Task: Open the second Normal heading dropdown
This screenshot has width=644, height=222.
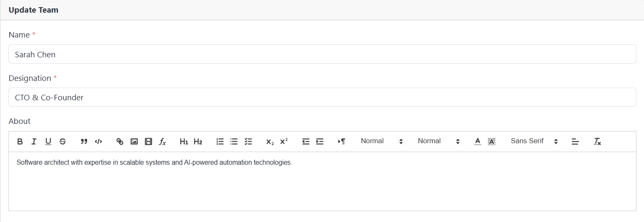Action: coord(439,141)
